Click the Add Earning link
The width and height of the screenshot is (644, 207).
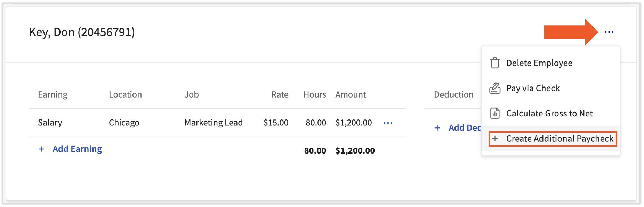[x=77, y=149]
